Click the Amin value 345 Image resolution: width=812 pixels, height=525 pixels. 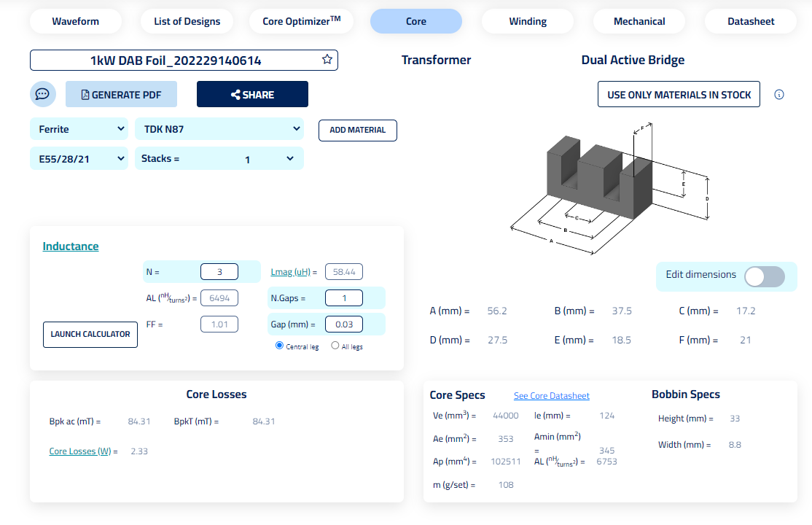coord(607,451)
